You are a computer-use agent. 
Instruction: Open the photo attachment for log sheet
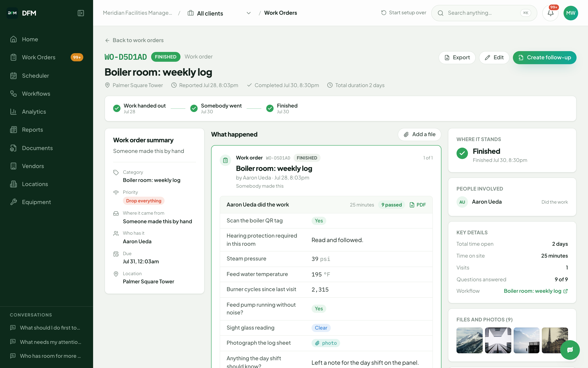[326, 343]
